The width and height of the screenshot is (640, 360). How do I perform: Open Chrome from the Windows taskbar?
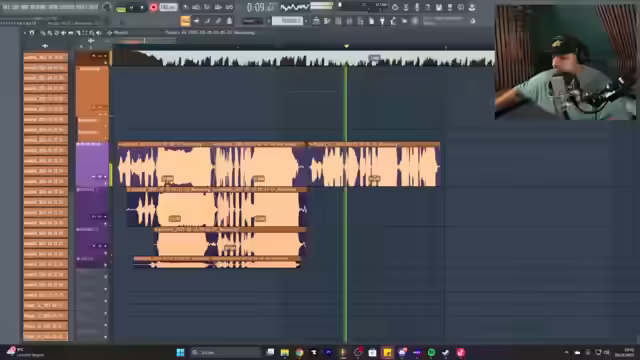click(x=299, y=352)
